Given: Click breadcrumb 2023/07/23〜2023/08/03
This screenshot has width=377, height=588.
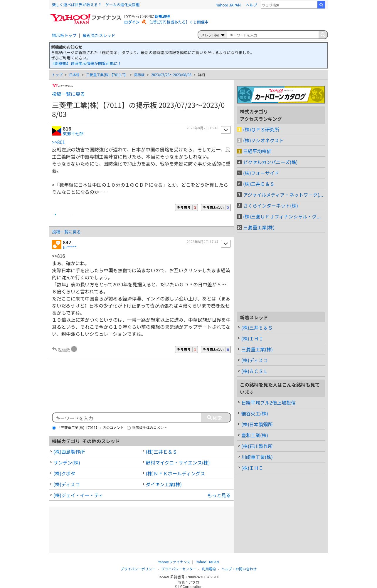Looking at the screenshot, I should click(171, 75).
